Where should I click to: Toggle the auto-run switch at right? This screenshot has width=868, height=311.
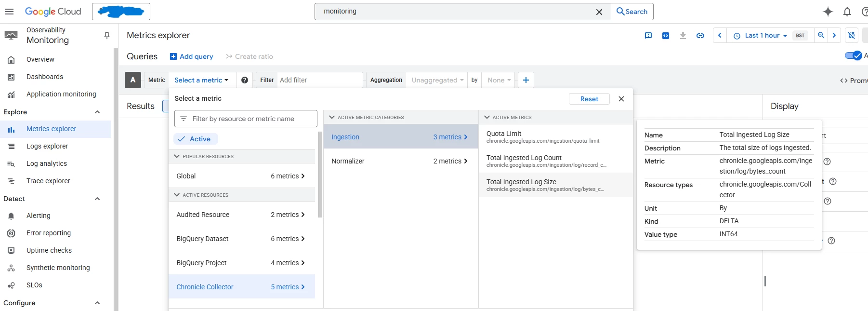853,55
